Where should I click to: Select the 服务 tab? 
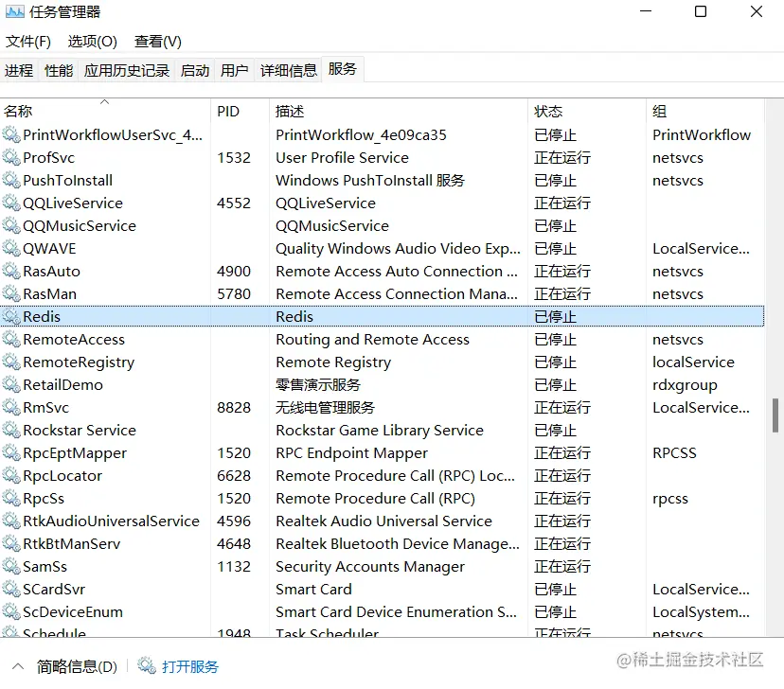tap(343, 69)
